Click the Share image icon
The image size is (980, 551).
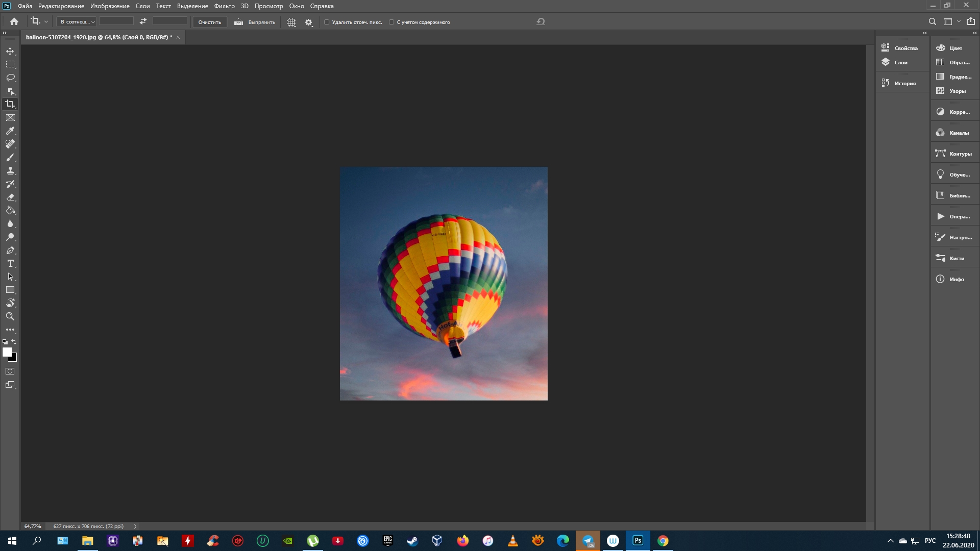coord(970,21)
